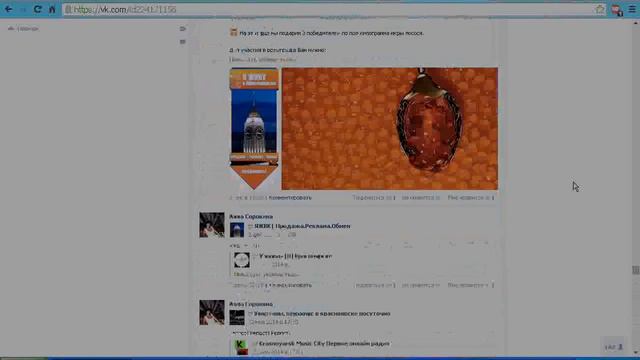The width and height of the screenshot is (640, 360).
Task: Click the page vertical scrollbar thumb
Action: click(636, 270)
